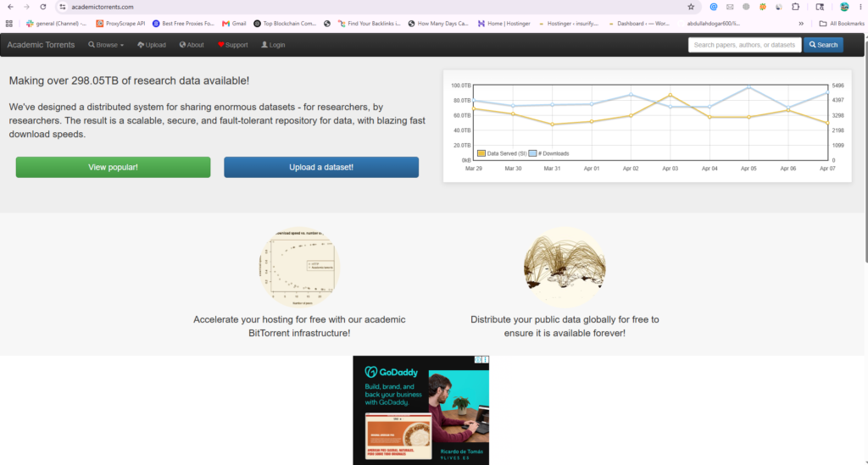Click the '5496' downloads axis value
The image size is (868, 465).
coord(837,86)
